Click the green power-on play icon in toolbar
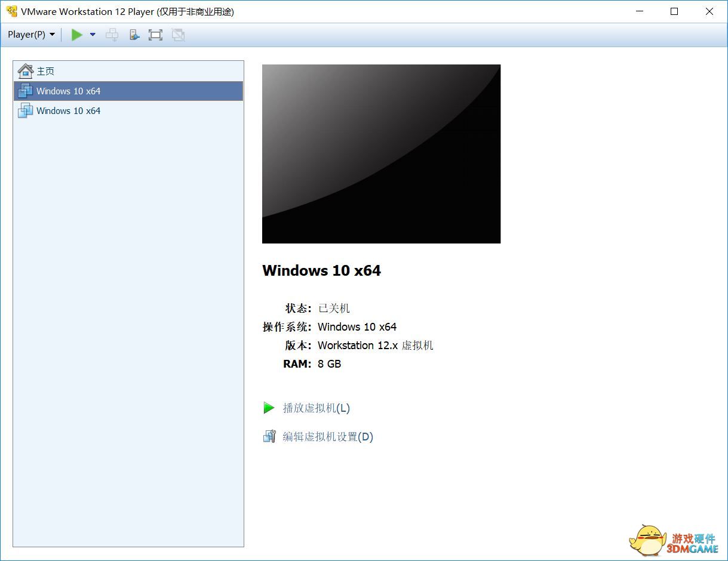This screenshot has height=561, width=728. [x=77, y=35]
